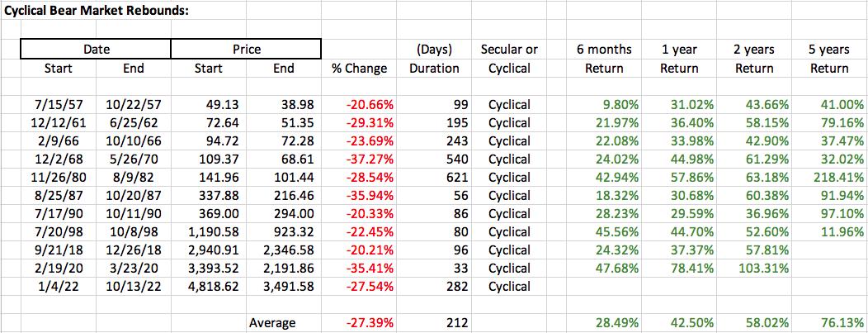Select end date cell 6/25/62
The height and width of the screenshot is (333, 868).
(x=133, y=123)
